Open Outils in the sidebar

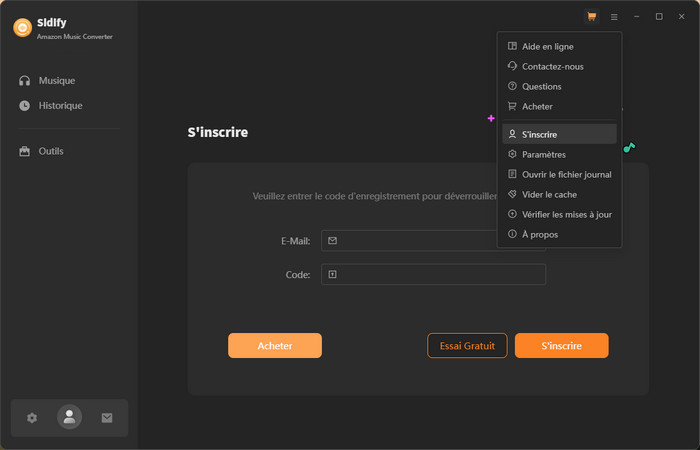click(50, 151)
